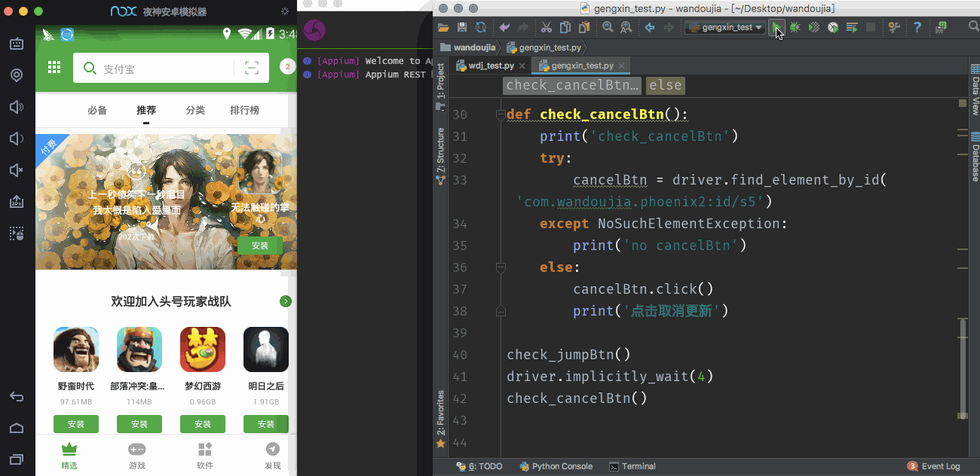The width and height of the screenshot is (980, 476).
Task: Tap the QR scan icon in the search bar
Action: [252, 68]
